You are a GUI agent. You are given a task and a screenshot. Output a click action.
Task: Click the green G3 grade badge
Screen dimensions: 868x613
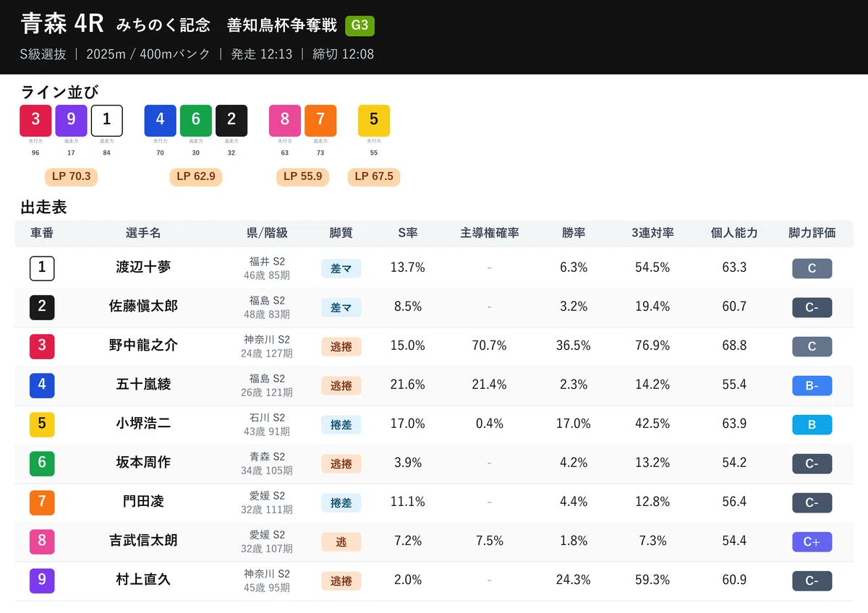pyautogui.click(x=359, y=26)
